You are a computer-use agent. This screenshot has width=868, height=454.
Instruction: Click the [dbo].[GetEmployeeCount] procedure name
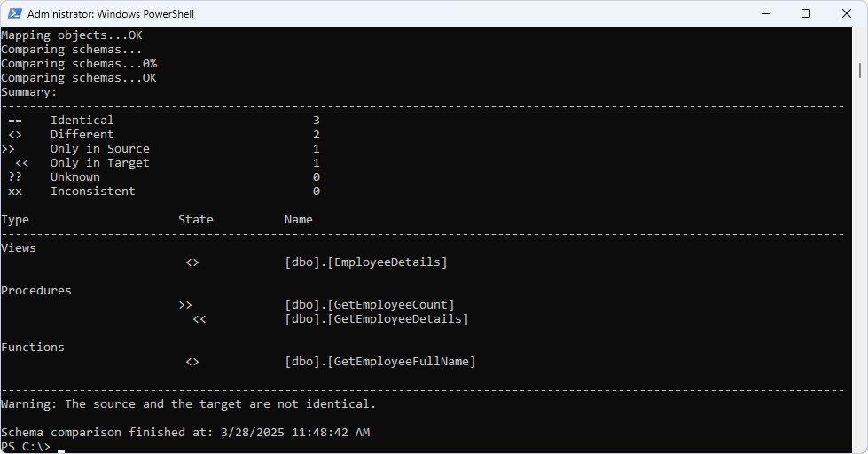point(370,305)
